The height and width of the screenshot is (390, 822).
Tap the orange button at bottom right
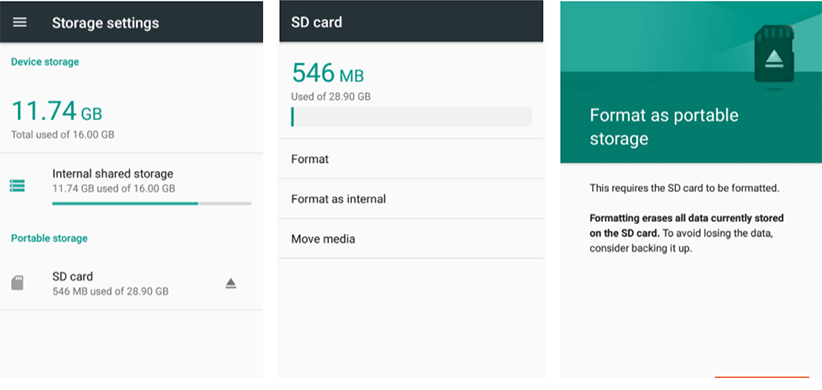(762, 377)
